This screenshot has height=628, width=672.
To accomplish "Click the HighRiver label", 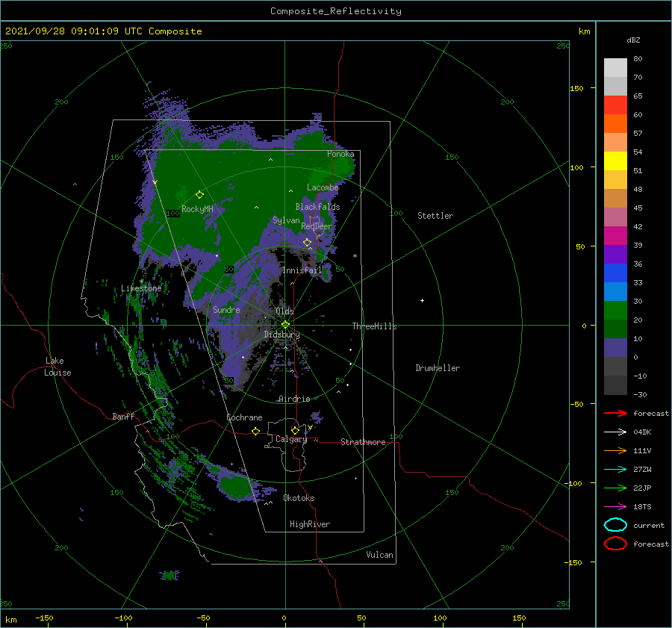I will click(x=310, y=524).
